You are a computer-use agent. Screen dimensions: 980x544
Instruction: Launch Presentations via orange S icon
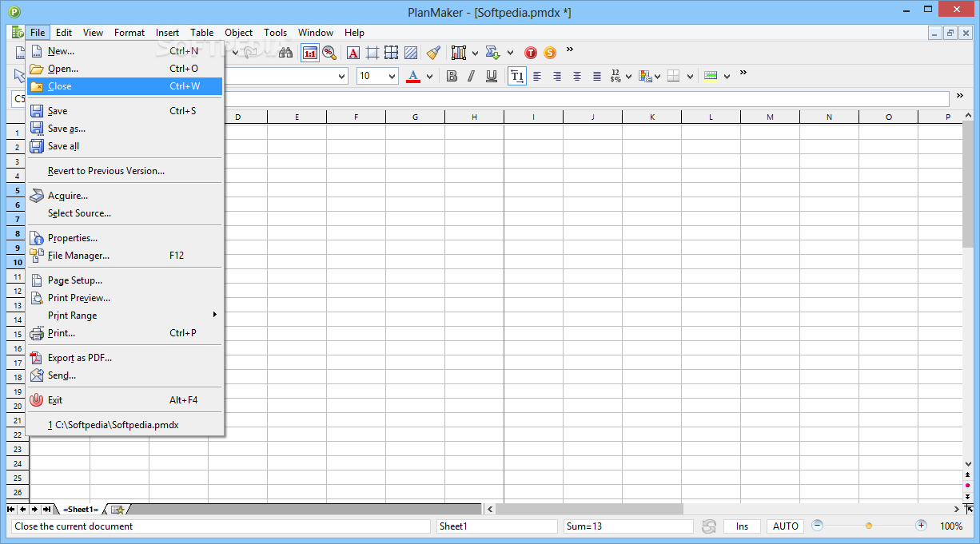coord(550,53)
